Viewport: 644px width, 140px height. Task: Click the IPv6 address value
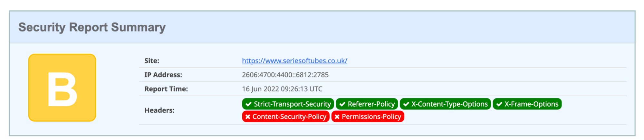285,75
